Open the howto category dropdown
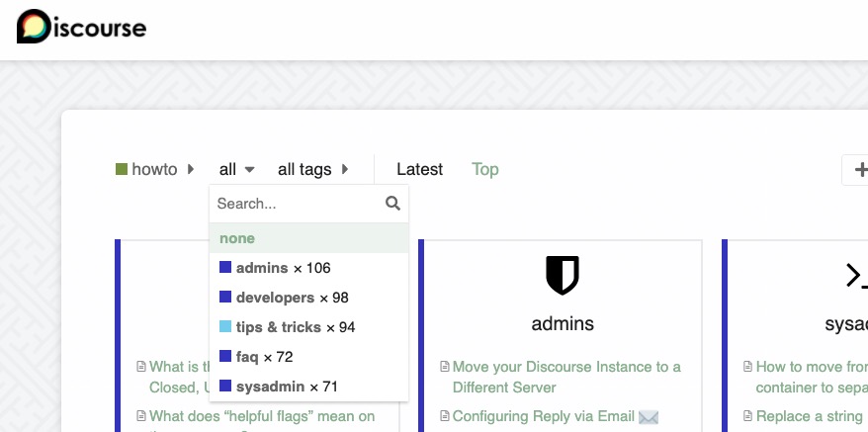 tap(154, 169)
